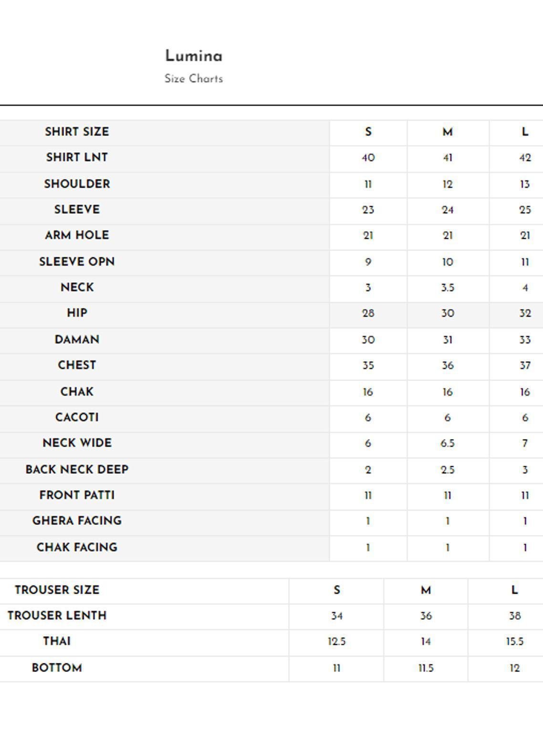
Task: Select the SLEEVE value 24
Action: pos(447,210)
